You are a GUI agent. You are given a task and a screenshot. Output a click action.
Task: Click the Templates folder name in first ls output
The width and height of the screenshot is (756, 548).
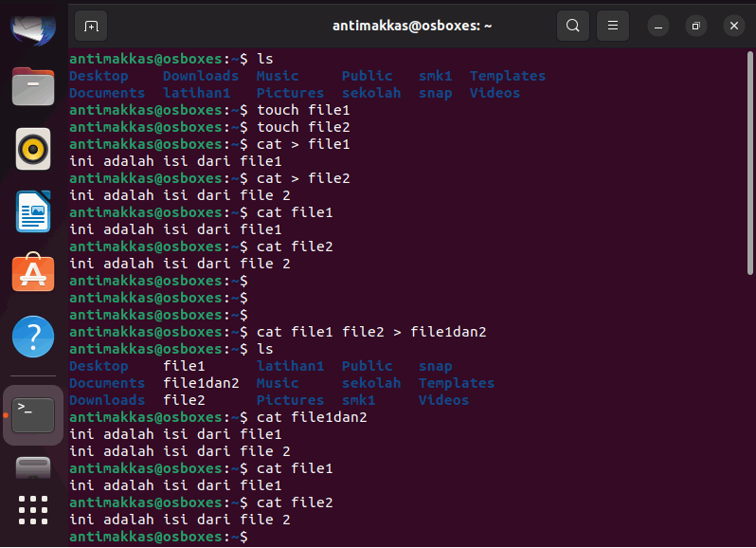(508, 76)
